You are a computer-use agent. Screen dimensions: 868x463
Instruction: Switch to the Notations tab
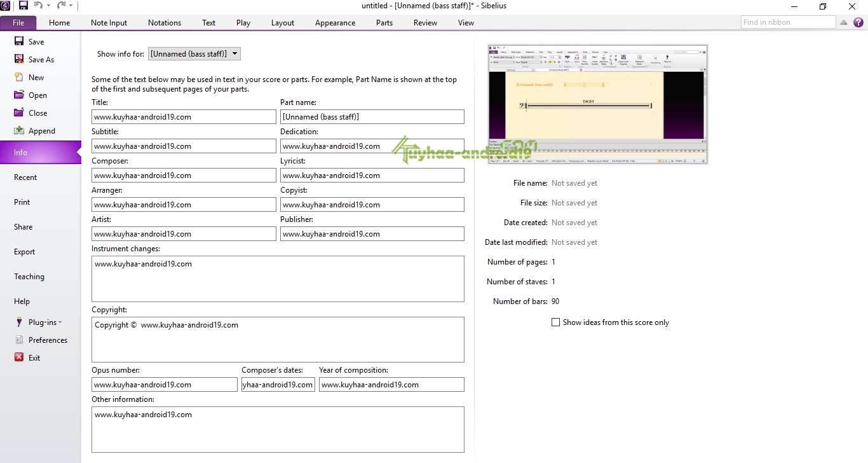pos(165,23)
